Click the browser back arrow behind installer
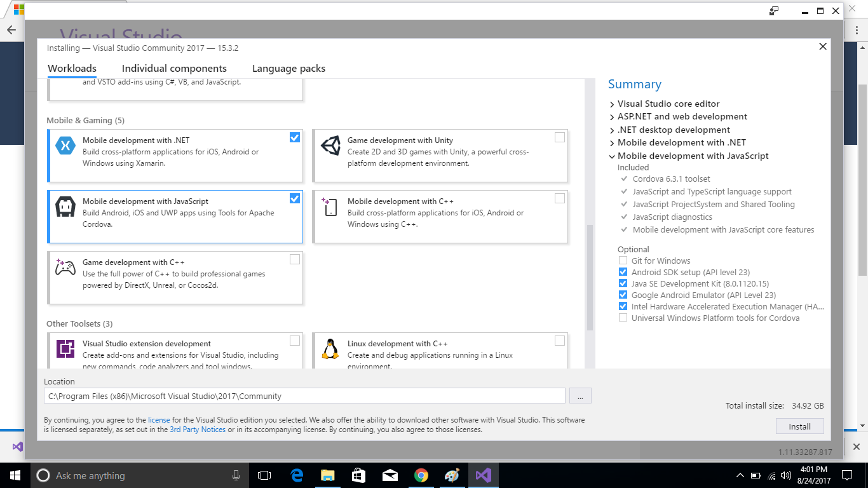 11,30
